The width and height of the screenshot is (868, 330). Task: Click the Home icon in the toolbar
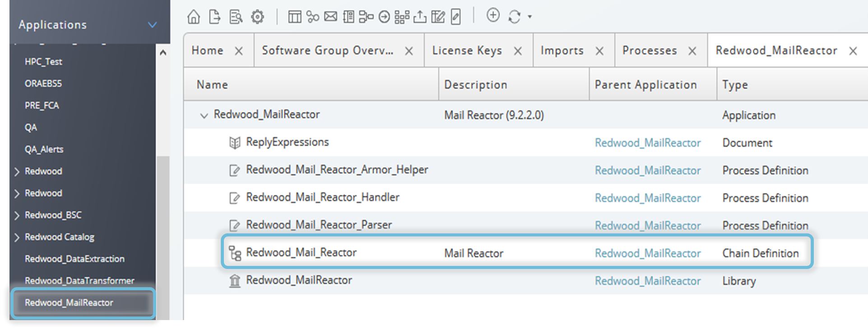[194, 17]
